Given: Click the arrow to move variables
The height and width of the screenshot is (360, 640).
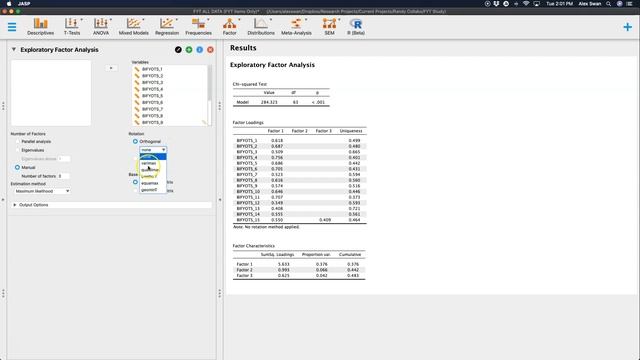Looking at the screenshot, I should (111, 68).
